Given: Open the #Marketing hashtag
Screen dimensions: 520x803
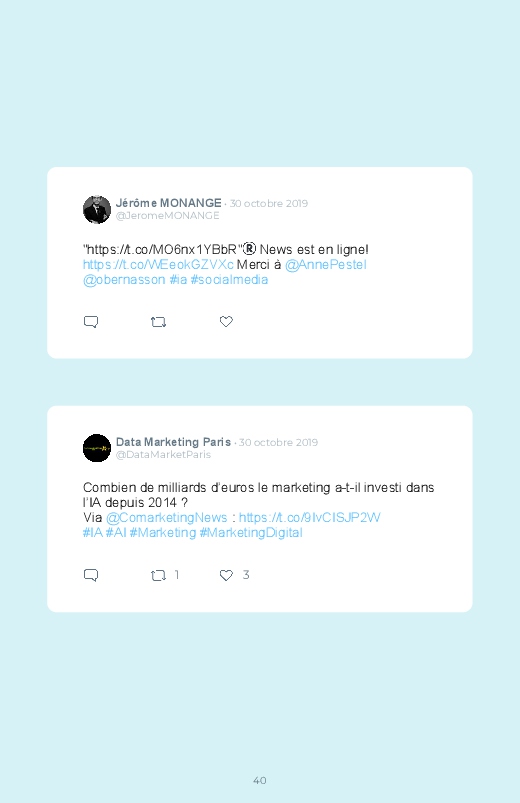Looking at the screenshot, I should coord(163,533).
